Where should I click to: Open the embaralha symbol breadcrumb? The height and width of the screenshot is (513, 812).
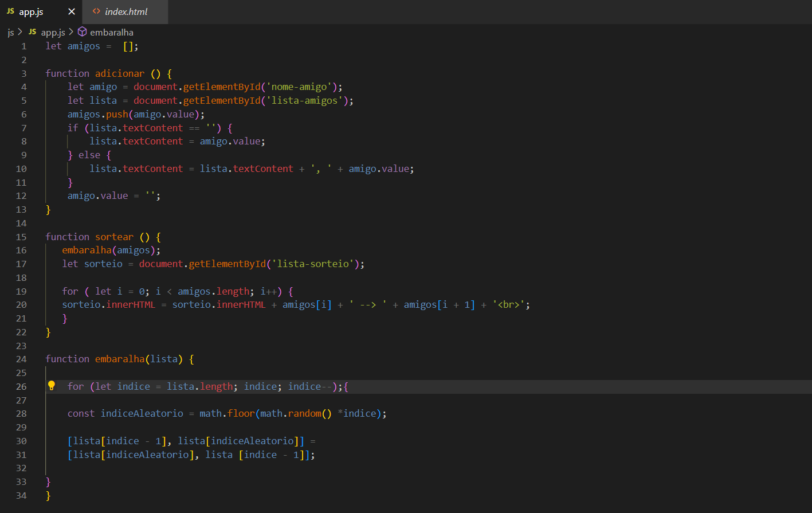105,32
